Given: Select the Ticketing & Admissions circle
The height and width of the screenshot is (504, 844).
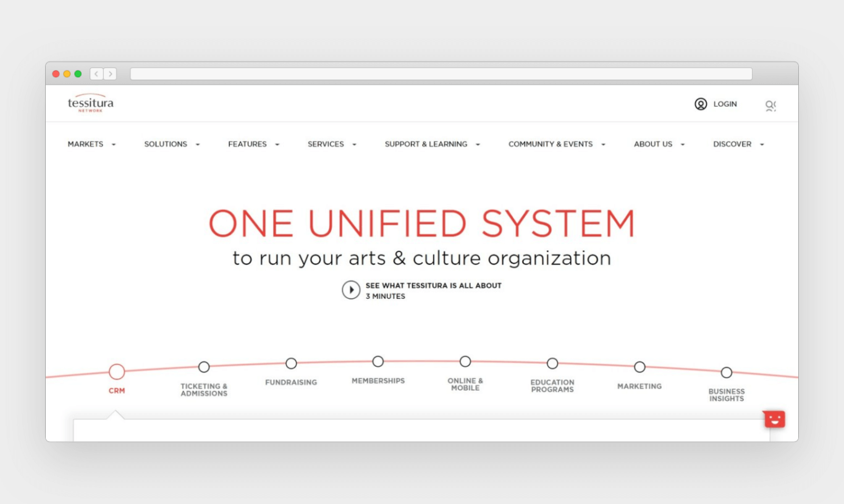Looking at the screenshot, I should 204,367.
